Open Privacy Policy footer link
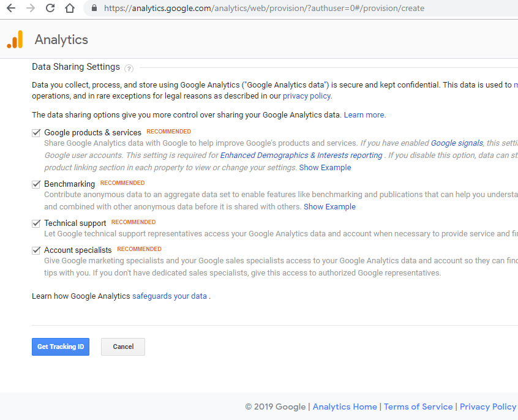Viewport: 518px width, 420px height. [487, 407]
